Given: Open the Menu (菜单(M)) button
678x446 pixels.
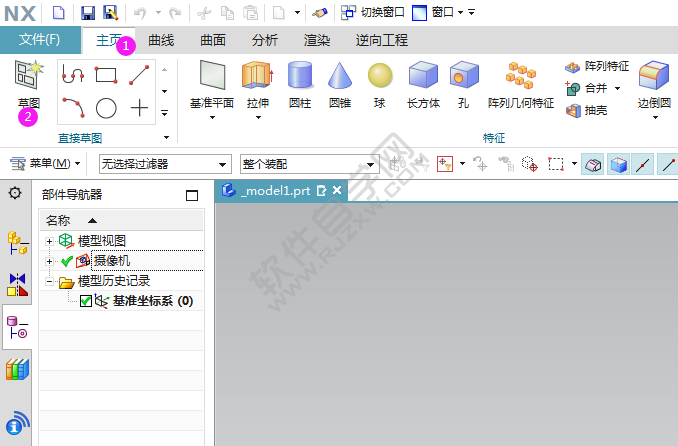Looking at the screenshot, I should pyautogui.click(x=45, y=164).
